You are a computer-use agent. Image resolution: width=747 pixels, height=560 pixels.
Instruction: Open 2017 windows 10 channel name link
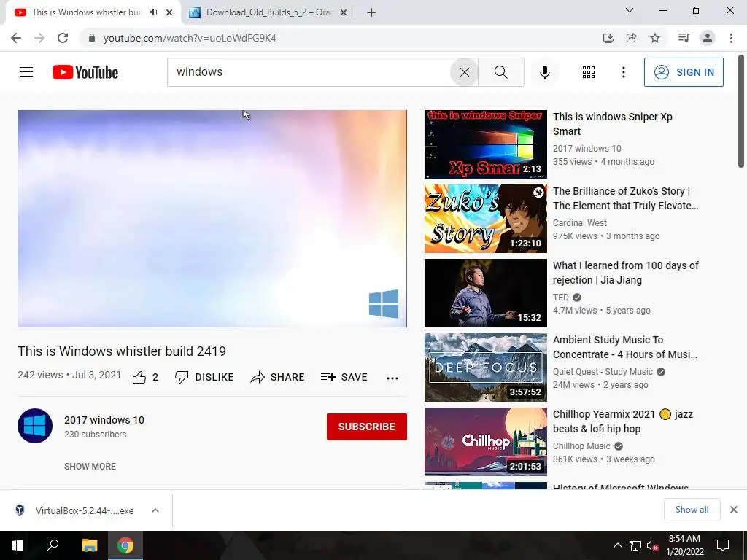pos(104,420)
